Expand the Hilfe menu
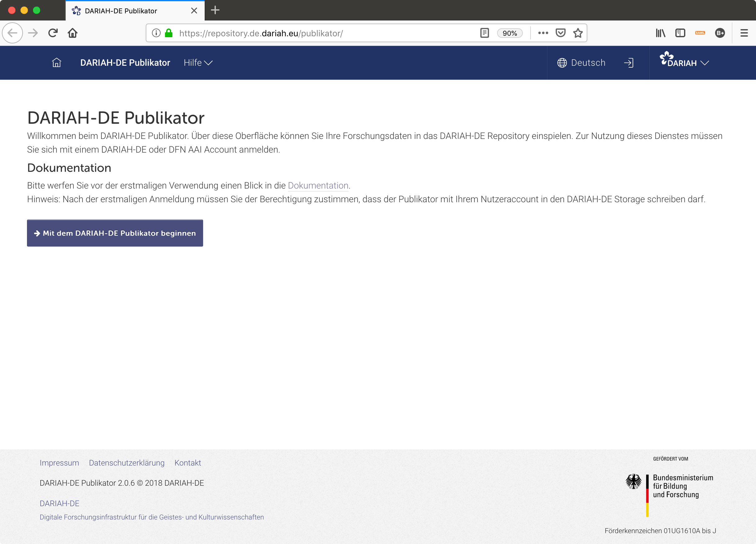Screen dimensions: 756x544 click(198, 62)
